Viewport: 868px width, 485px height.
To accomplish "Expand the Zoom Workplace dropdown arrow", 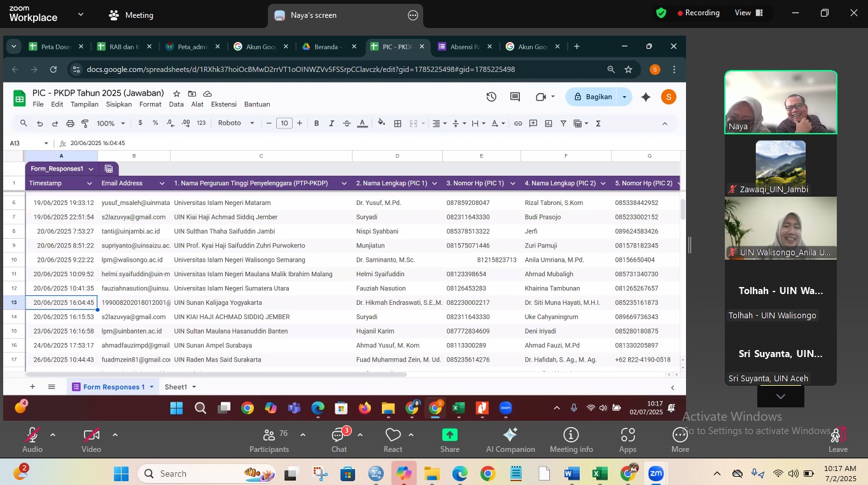I will 81,14.
